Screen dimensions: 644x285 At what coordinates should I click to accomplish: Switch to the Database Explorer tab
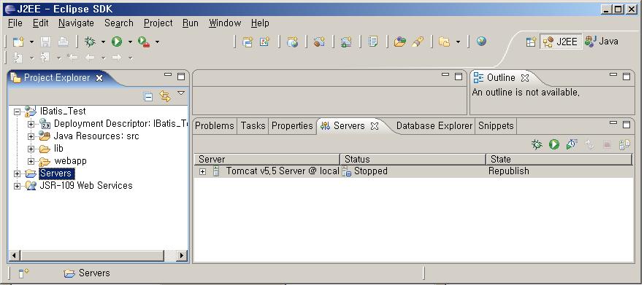[x=434, y=126]
